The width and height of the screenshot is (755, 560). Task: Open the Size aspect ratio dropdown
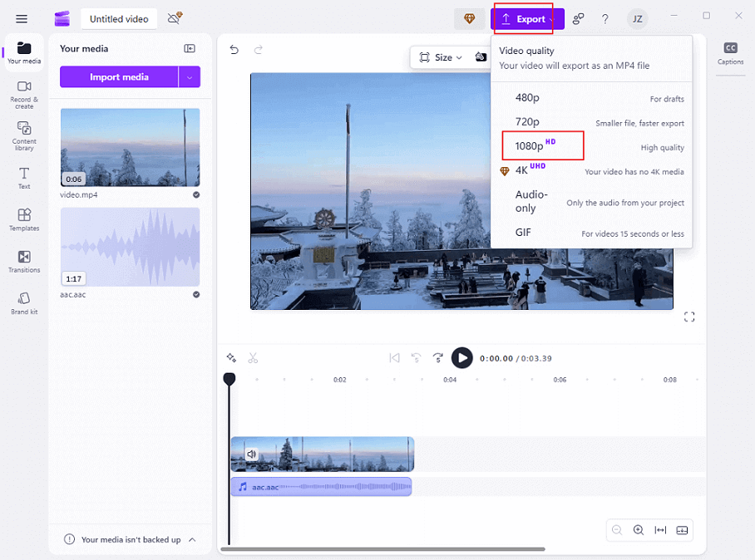click(441, 57)
